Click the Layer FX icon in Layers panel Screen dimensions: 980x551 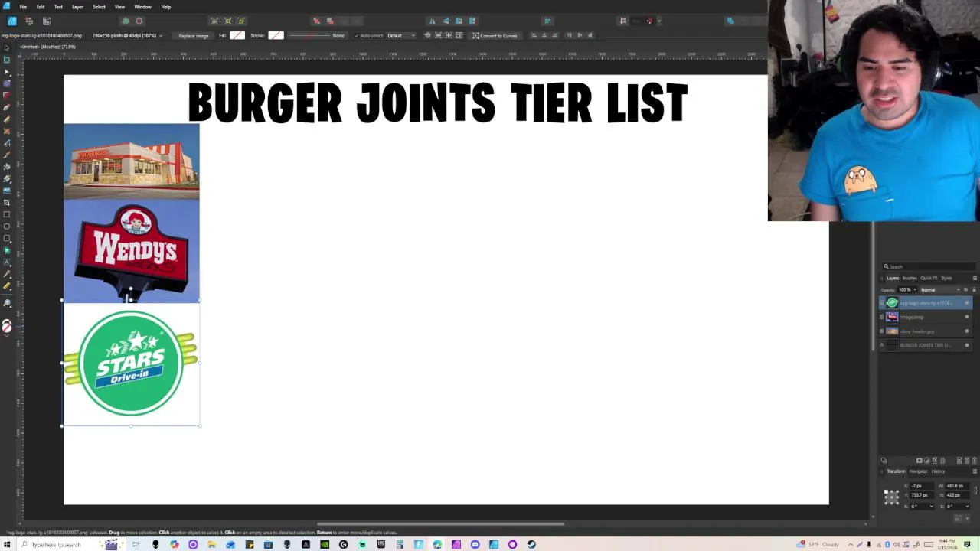point(935,461)
